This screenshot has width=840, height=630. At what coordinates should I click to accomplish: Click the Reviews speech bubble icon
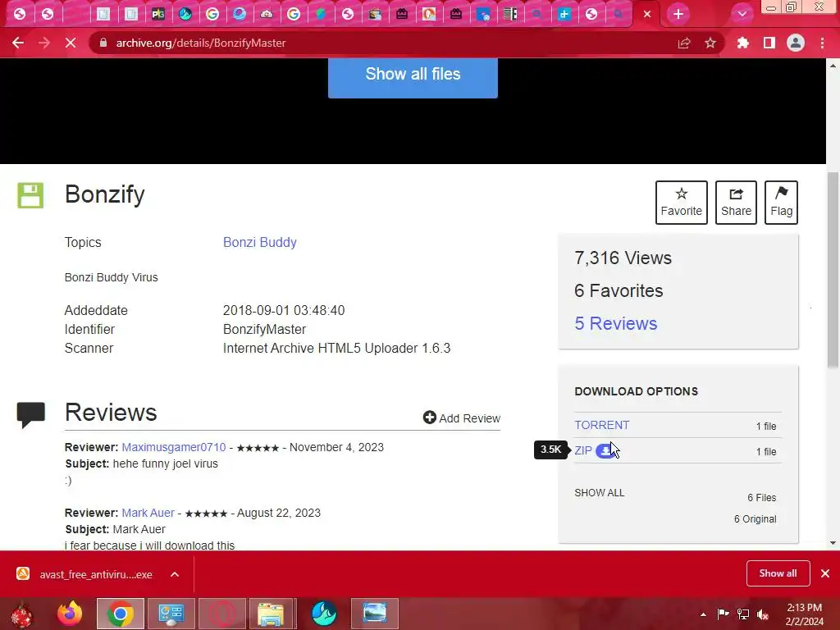click(x=30, y=414)
